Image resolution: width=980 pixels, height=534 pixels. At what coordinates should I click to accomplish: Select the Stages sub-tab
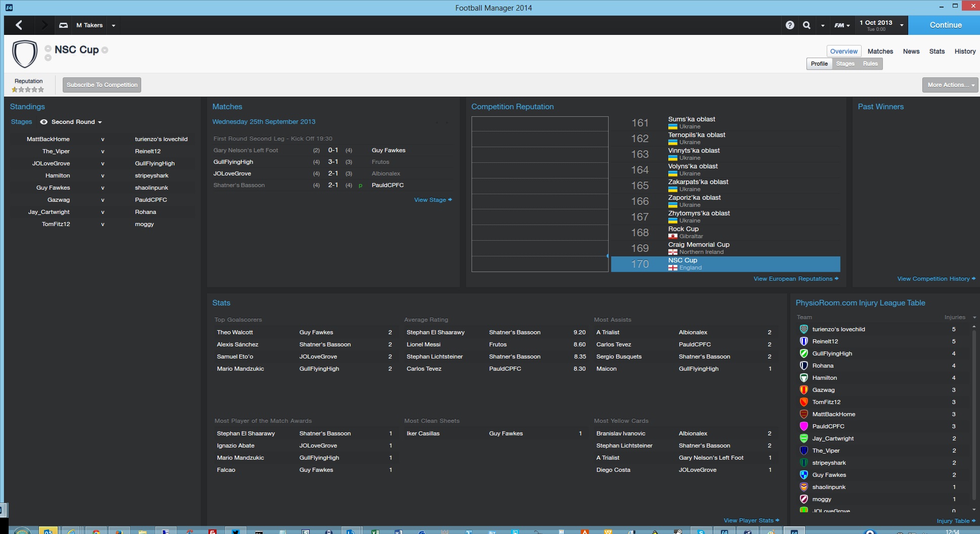845,64
